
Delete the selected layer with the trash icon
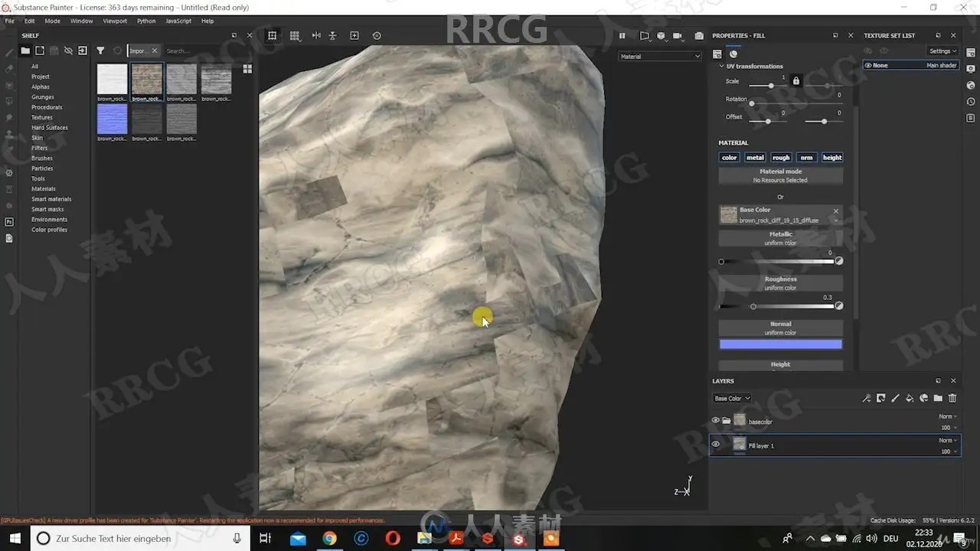pos(952,398)
